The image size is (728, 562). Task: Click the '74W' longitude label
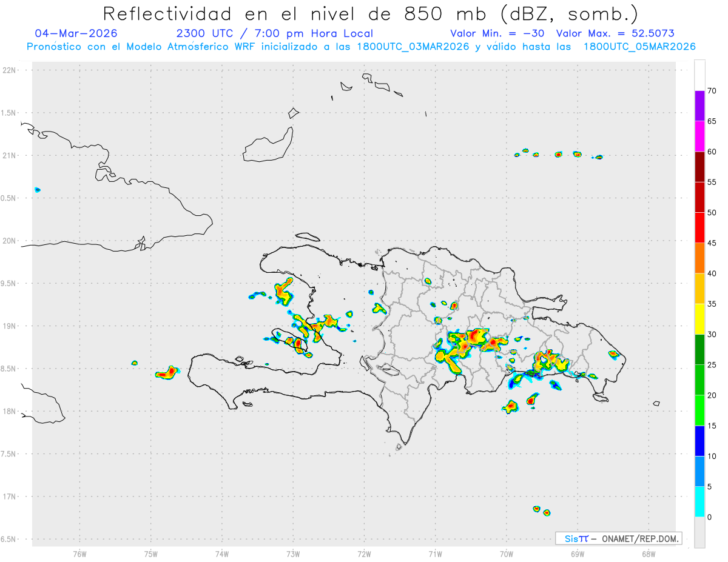pyautogui.click(x=222, y=554)
